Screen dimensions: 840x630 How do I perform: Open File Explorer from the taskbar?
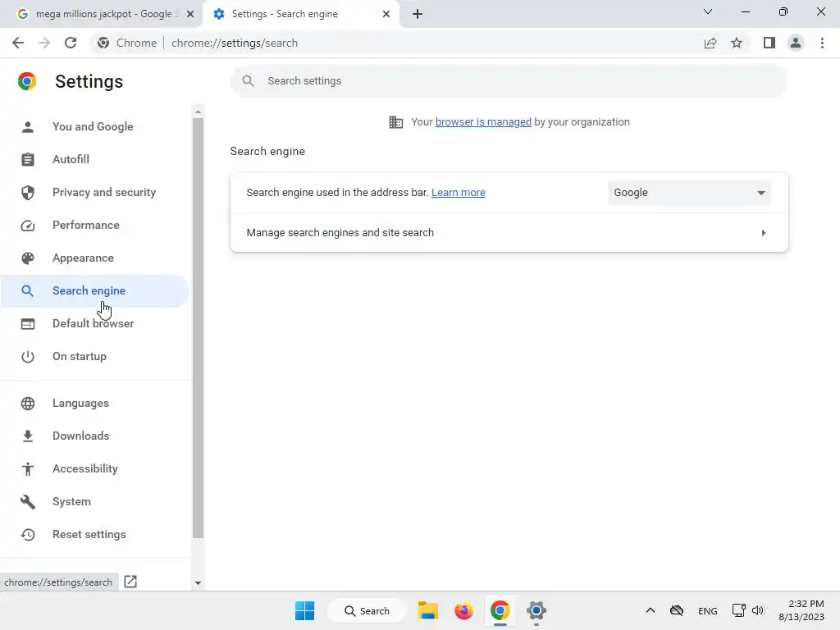click(428, 610)
